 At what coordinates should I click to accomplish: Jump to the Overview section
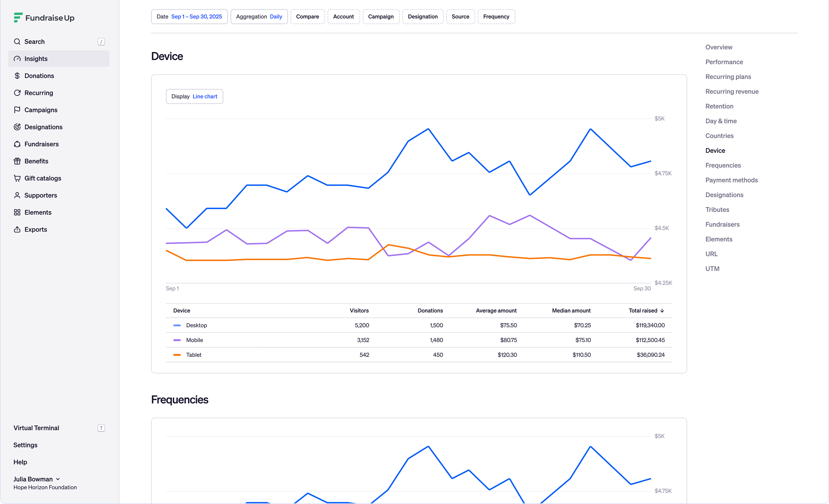click(x=719, y=47)
